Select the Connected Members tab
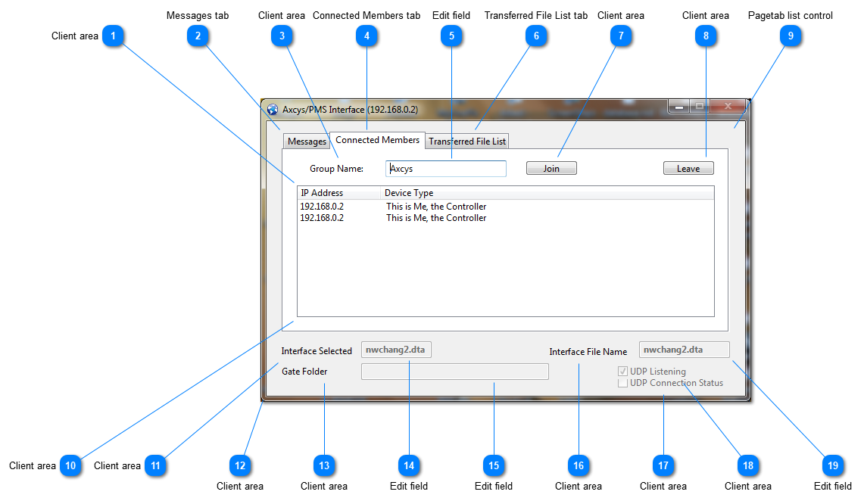The height and width of the screenshot is (504, 864). 377,140
